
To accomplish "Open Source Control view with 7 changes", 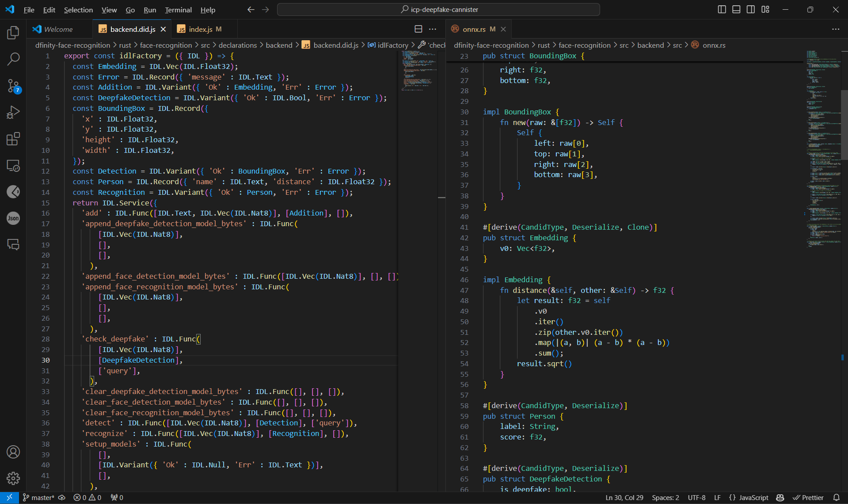I will 13,86.
